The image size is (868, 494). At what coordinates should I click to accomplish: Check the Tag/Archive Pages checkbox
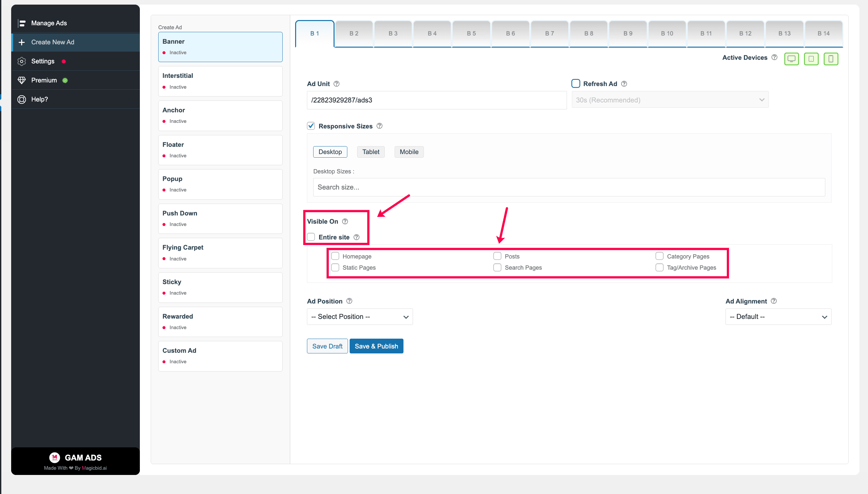(660, 267)
